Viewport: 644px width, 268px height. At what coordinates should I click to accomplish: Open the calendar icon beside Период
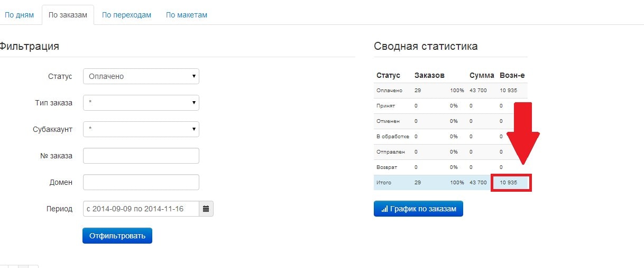[x=206, y=209]
